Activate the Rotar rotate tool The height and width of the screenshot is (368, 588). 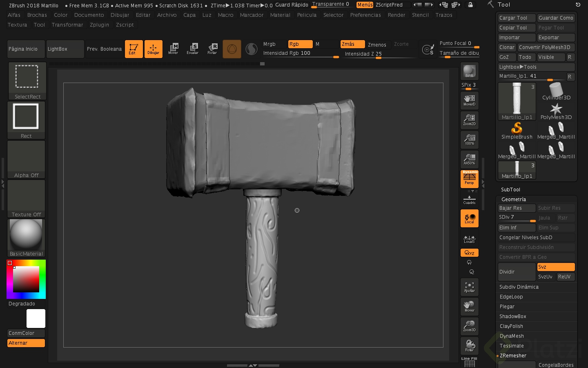212,49
